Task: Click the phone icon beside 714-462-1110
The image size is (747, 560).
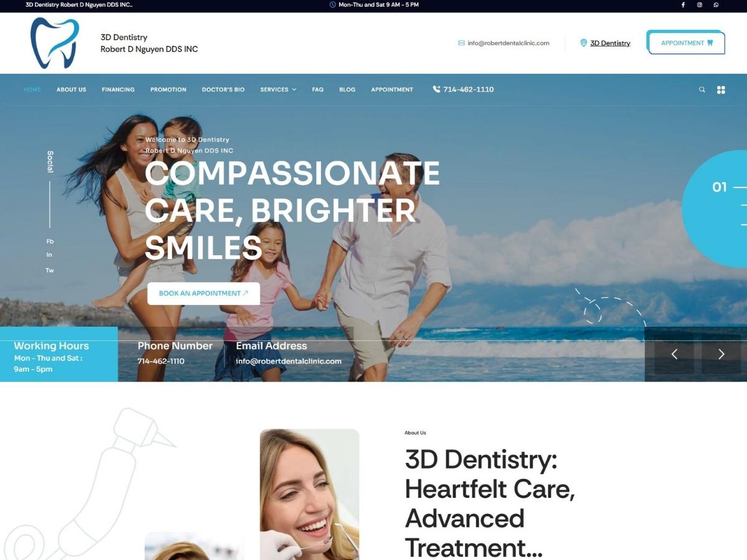Action: (x=436, y=89)
